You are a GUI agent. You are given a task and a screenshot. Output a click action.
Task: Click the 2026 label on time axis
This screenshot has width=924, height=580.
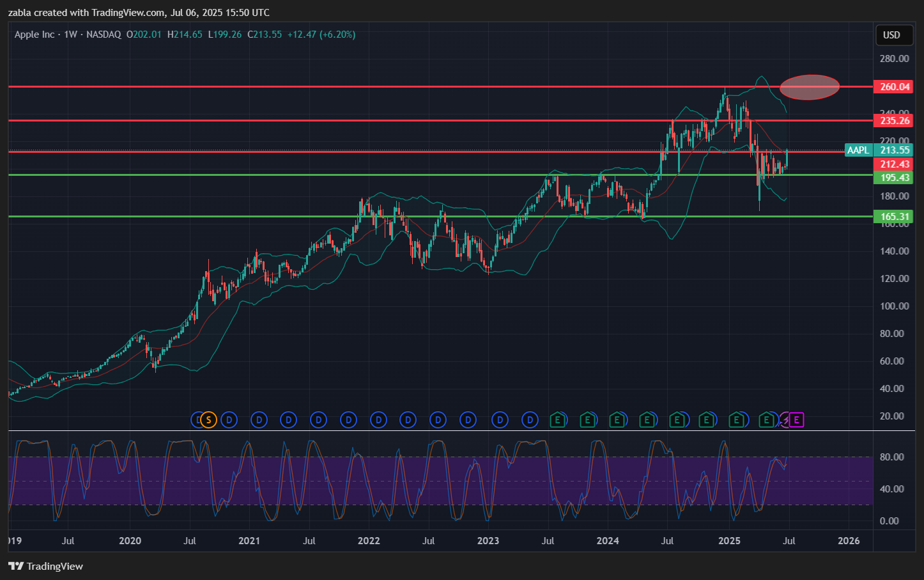pyautogui.click(x=849, y=541)
